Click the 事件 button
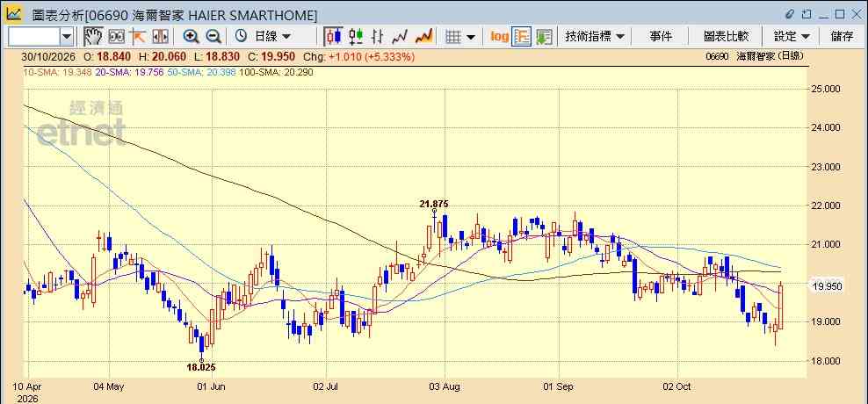 click(661, 37)
